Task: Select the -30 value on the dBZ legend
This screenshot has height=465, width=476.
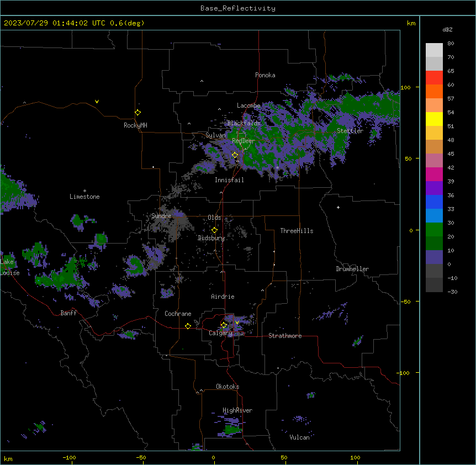Action: [x=452, y=292]
